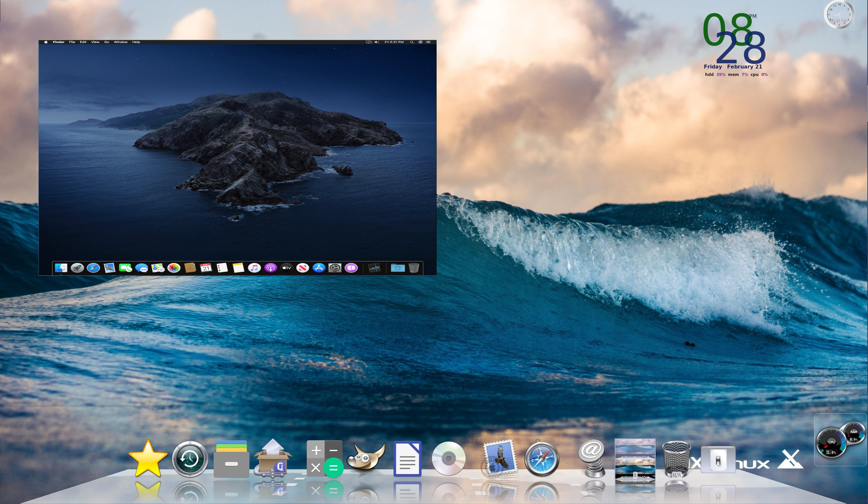Click the Fri 5:31 PM clock
Screen dimensions: 868x504
[394, 42]
